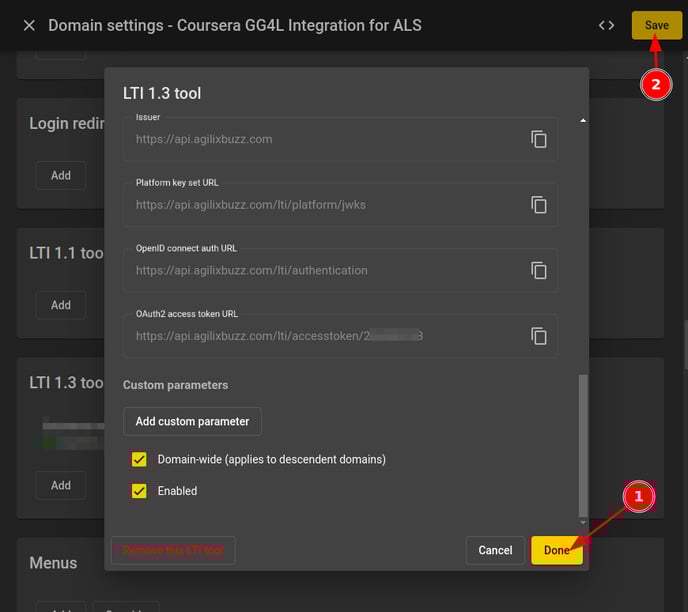The image size is (688, 612).
Task: Add a custom parameter
Action: (192, 422)
